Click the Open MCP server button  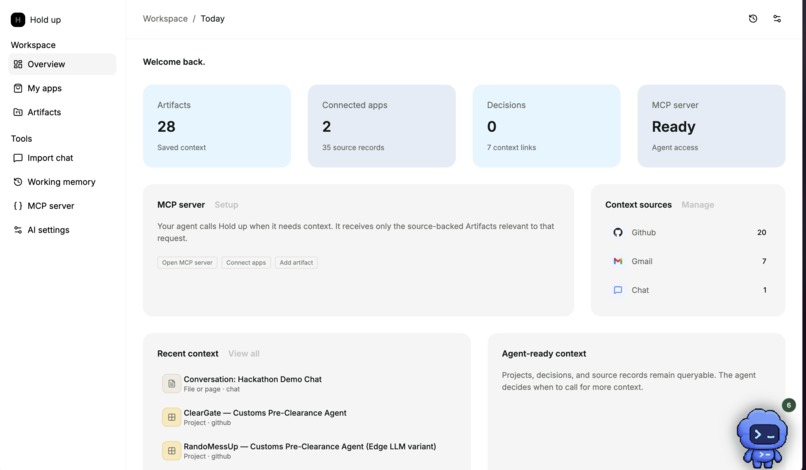pos(187,262)
